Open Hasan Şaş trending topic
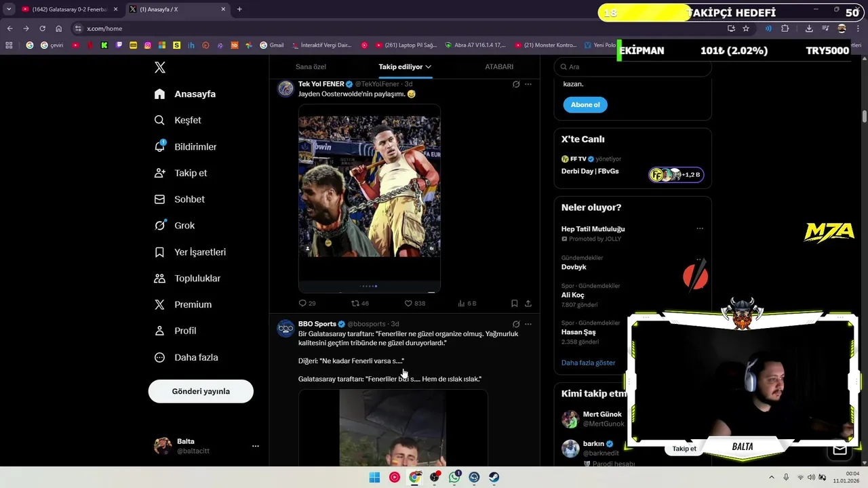Screen dimensions: 868x488 click(x=578, y=332)
